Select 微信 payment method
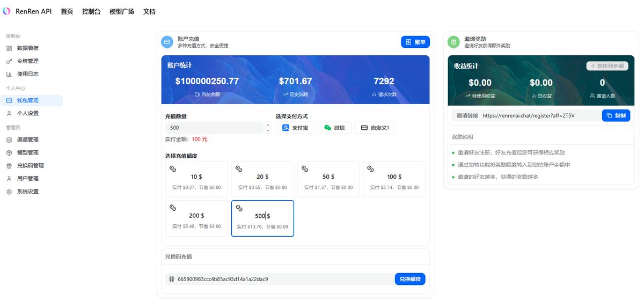This screenshot has width=644, height=308. click(x=334, y=128)
